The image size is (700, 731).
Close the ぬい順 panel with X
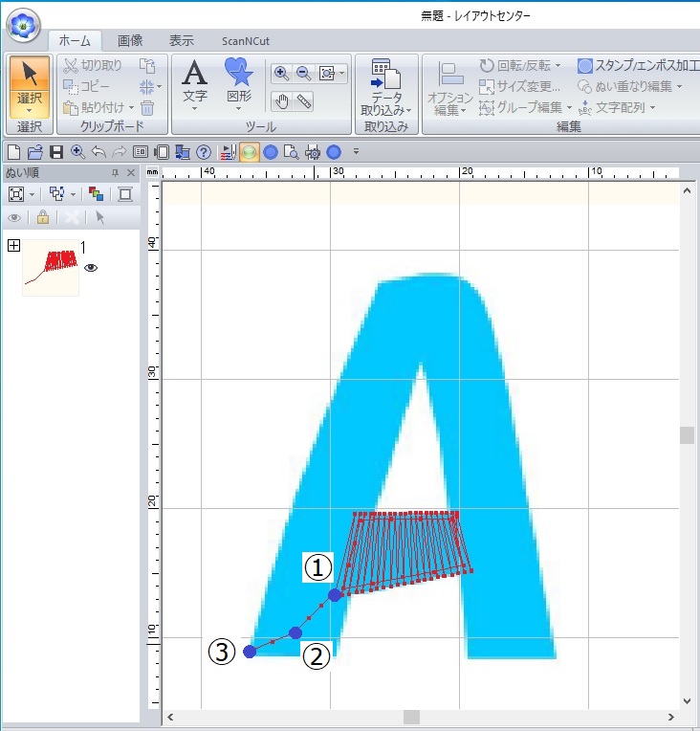coord(131,173)
